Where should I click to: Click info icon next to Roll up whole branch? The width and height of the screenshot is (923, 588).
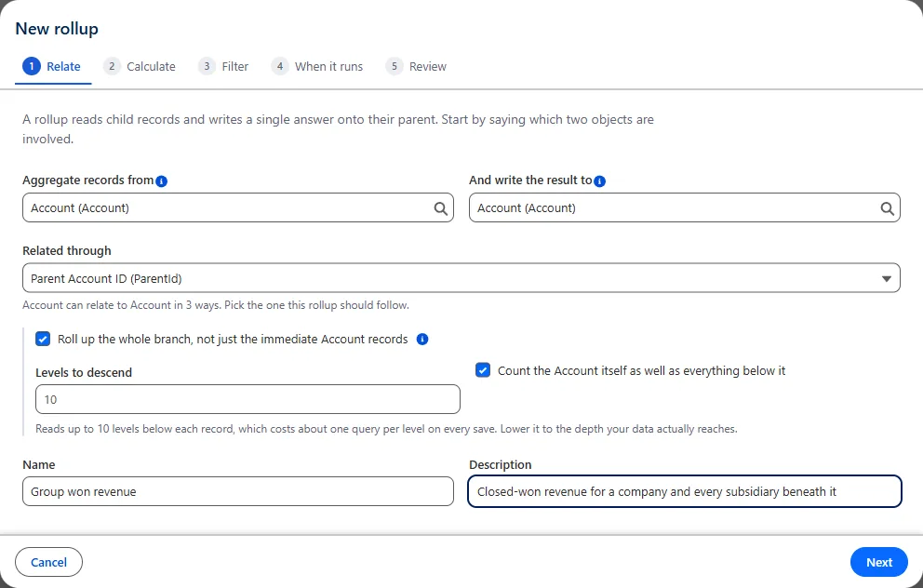pyautogui.click(x=422, y=339)
